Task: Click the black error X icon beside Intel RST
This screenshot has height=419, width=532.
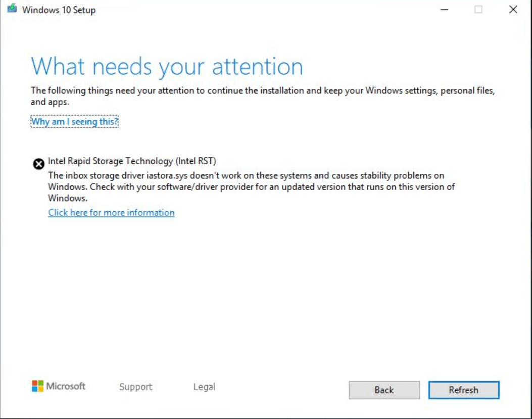Action: click(x=39, y=164)
